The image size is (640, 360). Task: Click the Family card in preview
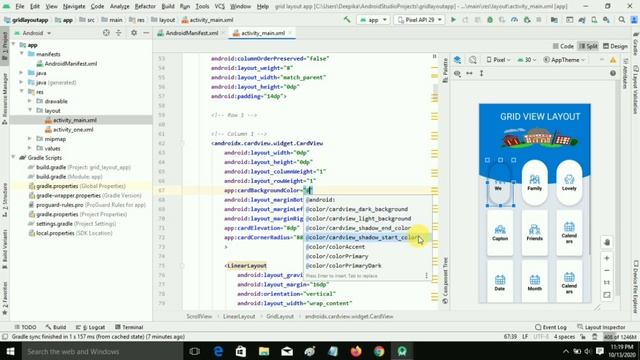(x=534, y=183)
